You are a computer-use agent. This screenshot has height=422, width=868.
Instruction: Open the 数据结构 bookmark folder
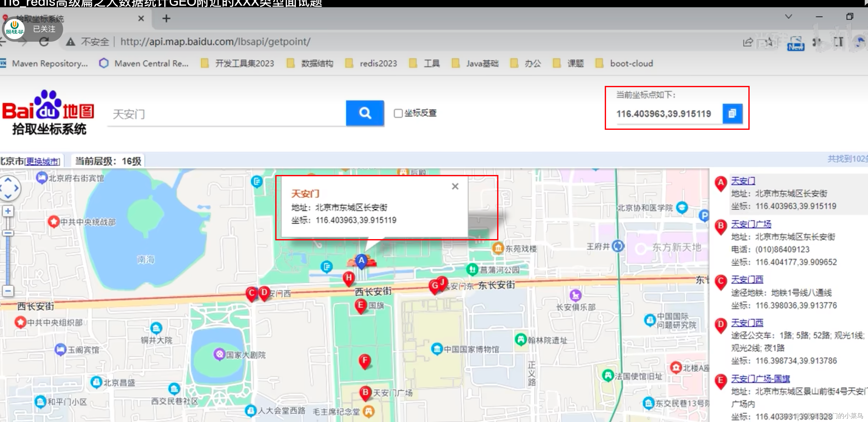point(310,63)
